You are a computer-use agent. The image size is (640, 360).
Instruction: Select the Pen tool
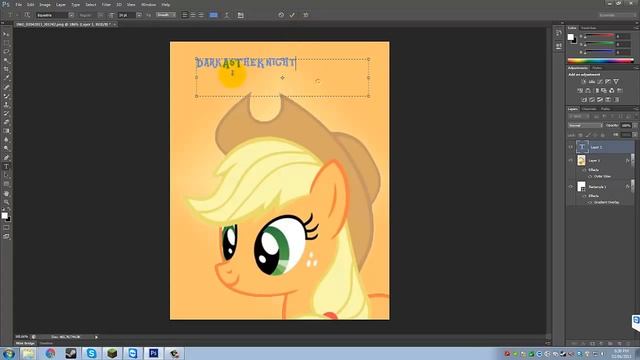(x=6, y=158)
